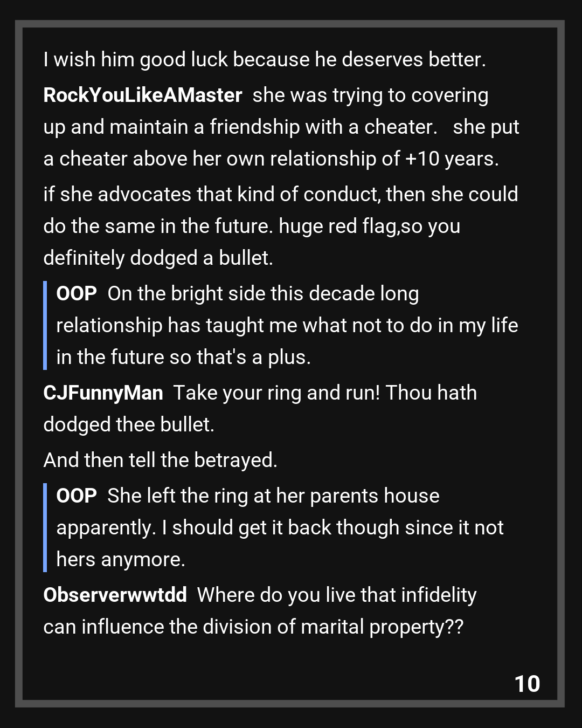Select the Observerwwtdd username
Viewport: 582px width, 728px height.
[115, 595]
